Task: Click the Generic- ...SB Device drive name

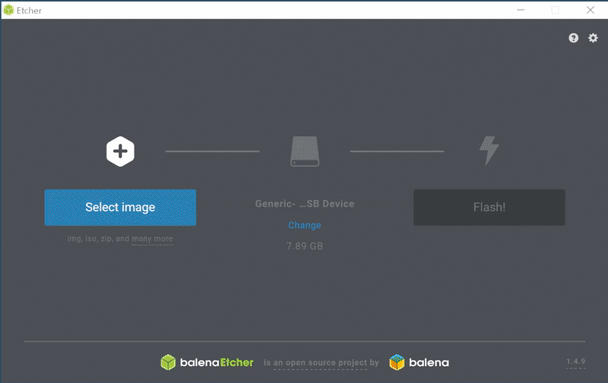Action: click(305, 204)
